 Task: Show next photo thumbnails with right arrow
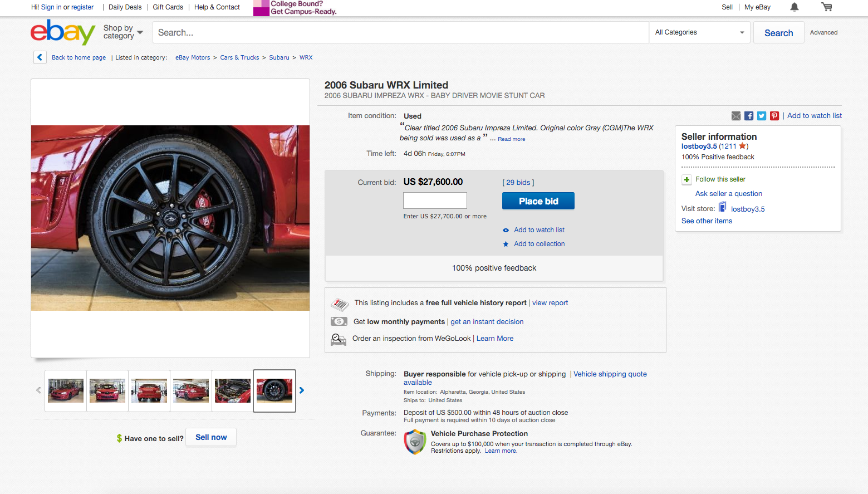(302, 390)
